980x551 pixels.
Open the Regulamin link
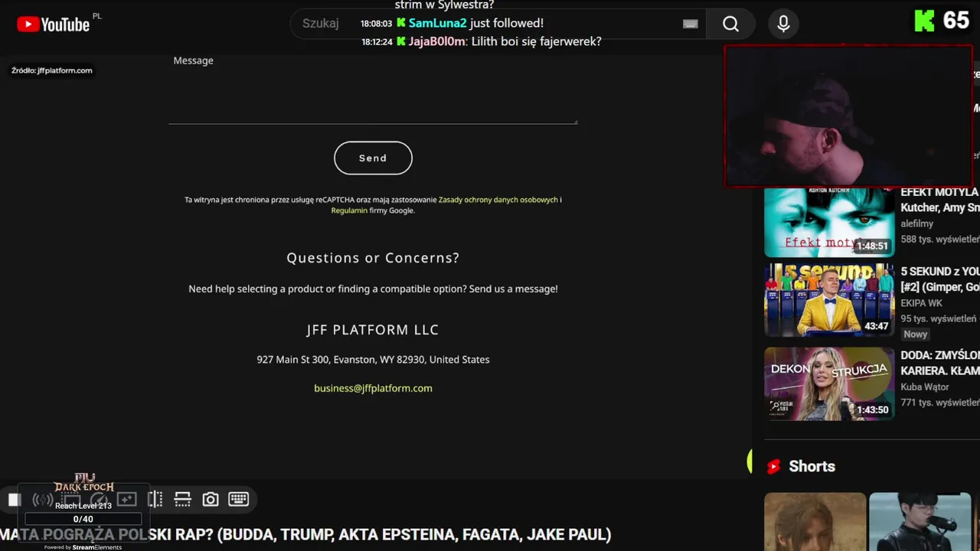(x=349, y=210)
